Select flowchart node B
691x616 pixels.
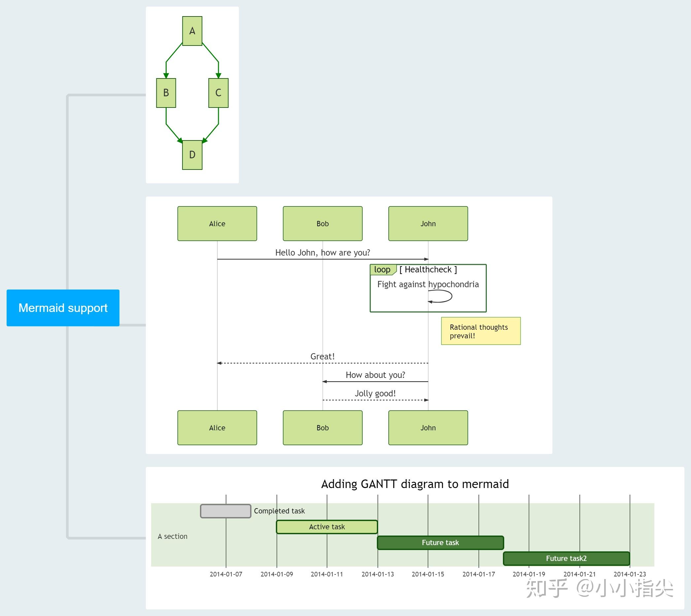[166, 93]
